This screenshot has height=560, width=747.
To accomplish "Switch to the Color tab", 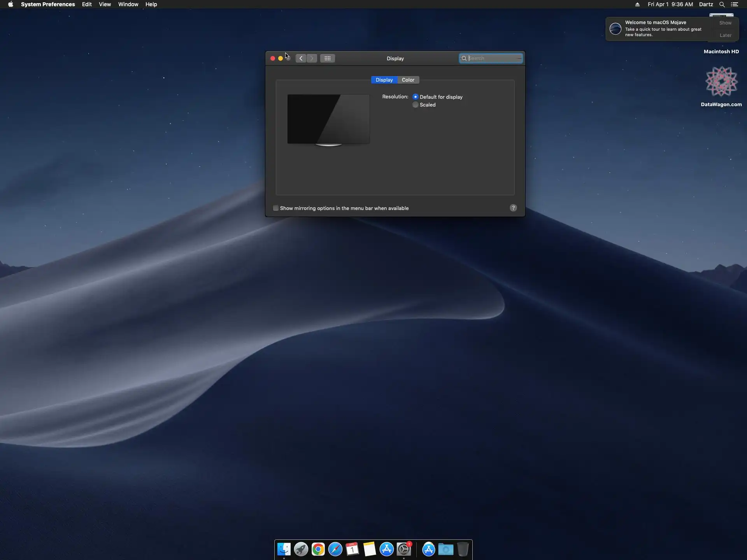I will [x=408, y=80].
